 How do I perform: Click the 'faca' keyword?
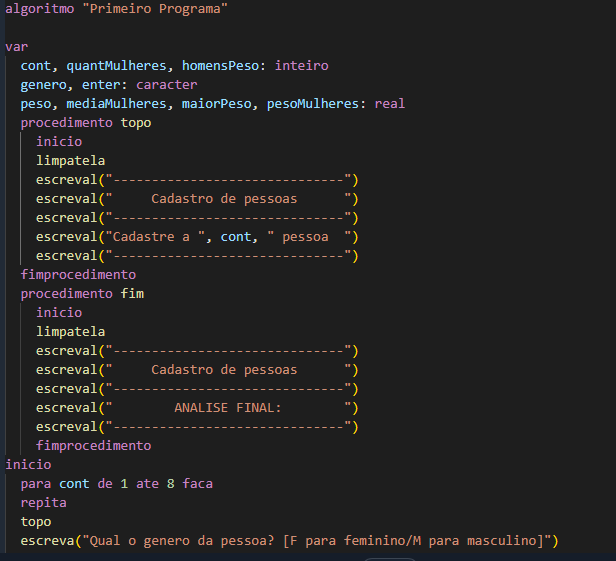tap(197, 484)
